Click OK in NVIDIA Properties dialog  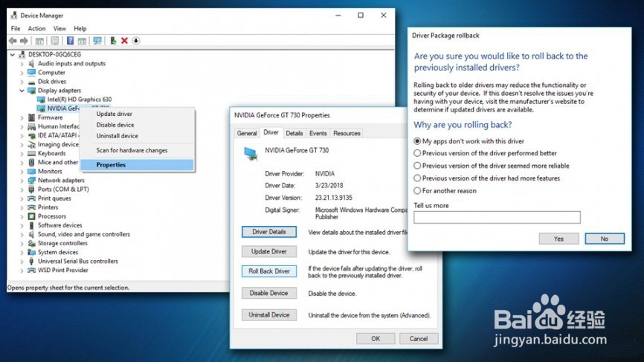point(376,339)
